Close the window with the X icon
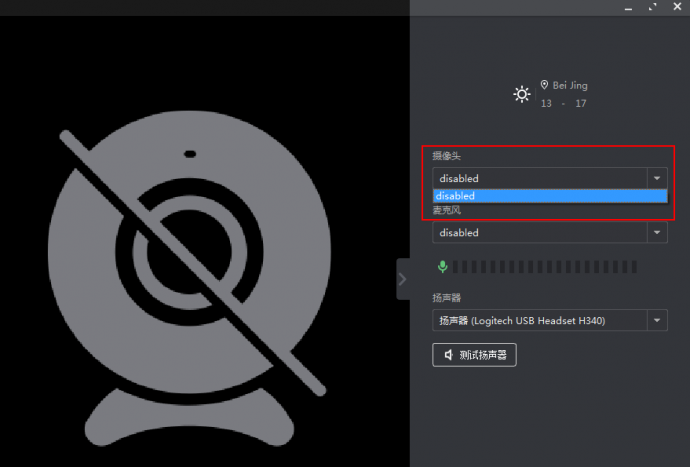Image resolution: width=690 pixels, height=467 pixels. pyautogui.click(x=678, y=7)
